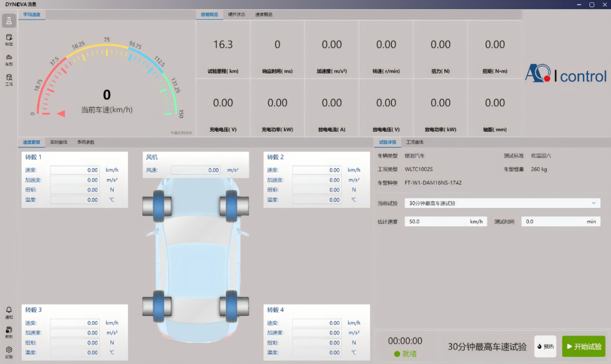Open the flask test page icon

pos(8,21)
